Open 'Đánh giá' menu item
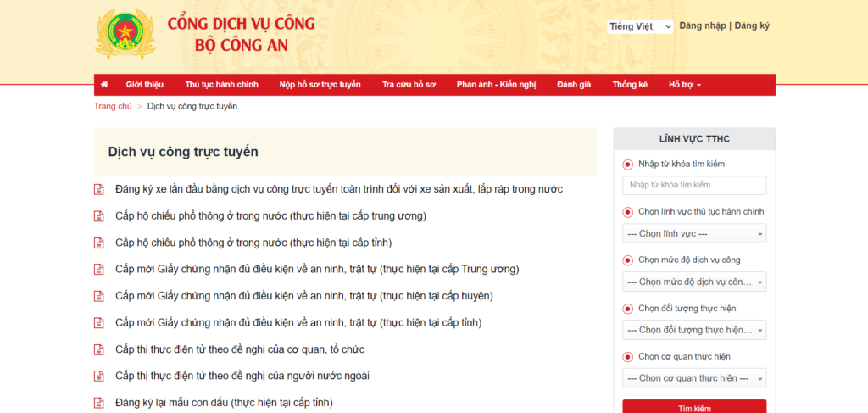Image resolution: width=868 pixels, height=413 pixels. [x=574, y=85]
